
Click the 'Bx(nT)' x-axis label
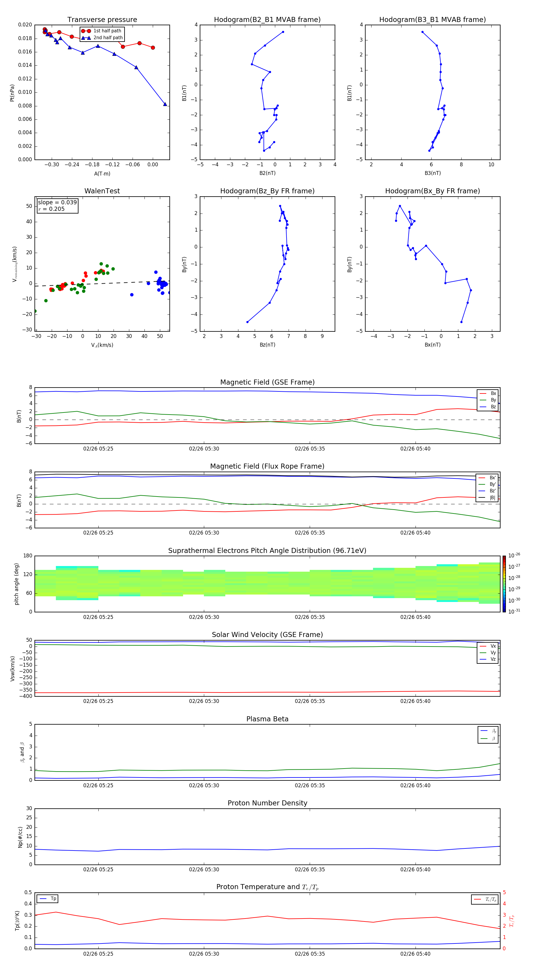[432, 345]
